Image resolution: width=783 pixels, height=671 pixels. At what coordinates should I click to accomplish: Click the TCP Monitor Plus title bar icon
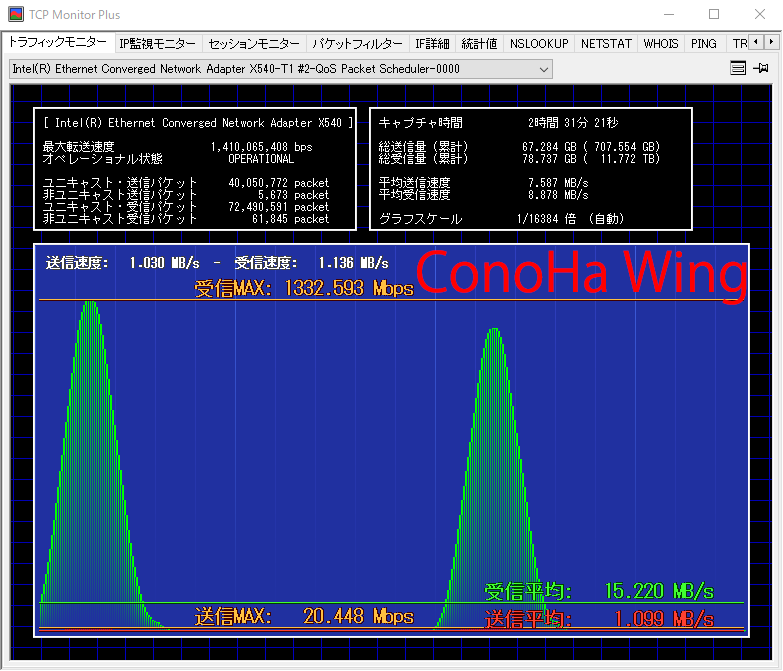[x=15, y=15]
